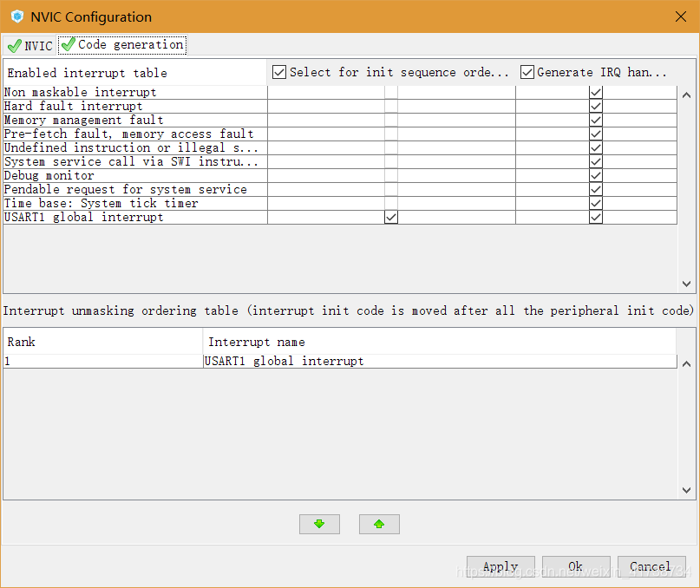
Task: Uncheck init sequence checkbox for USART1 global interrupt
Action: [391, 218]
